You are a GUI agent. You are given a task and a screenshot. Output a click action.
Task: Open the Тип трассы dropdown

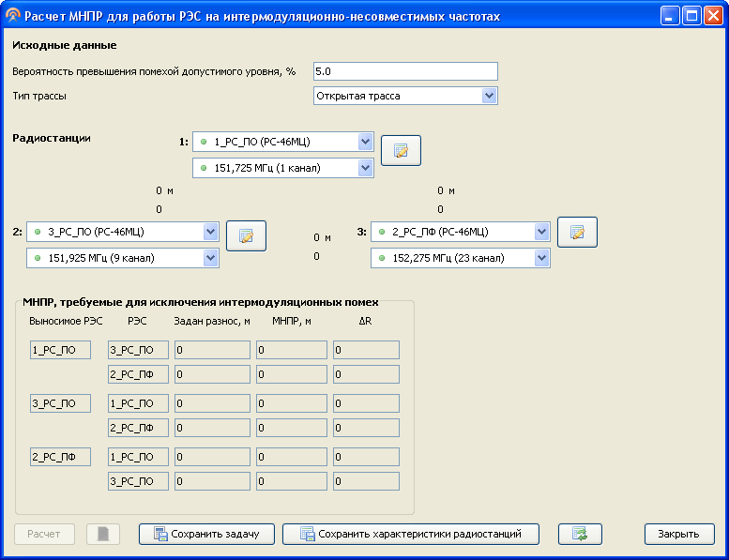489,96
